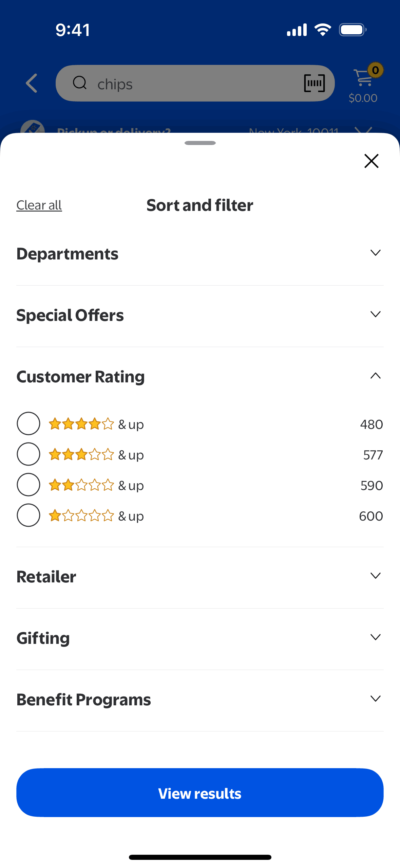
Task: Tap the back arrow icon
Action: point(32,83)
